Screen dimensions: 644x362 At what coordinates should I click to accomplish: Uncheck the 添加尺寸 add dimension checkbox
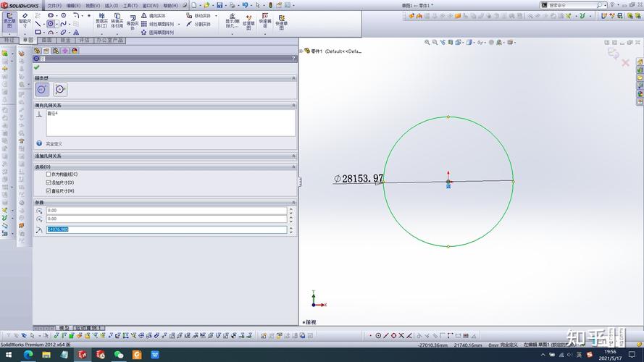tap(49, 182)
